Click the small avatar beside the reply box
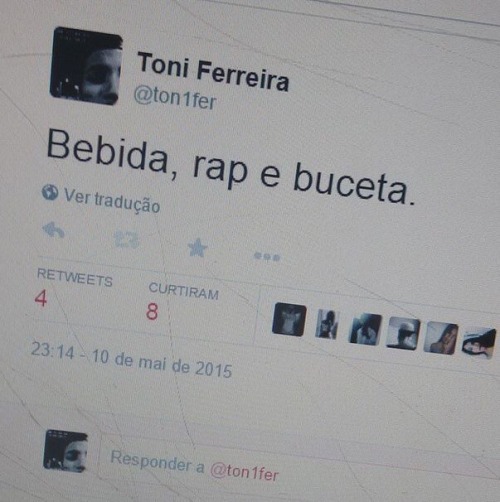Viewport: 500px width, 502px height. (x=66, y=451)
